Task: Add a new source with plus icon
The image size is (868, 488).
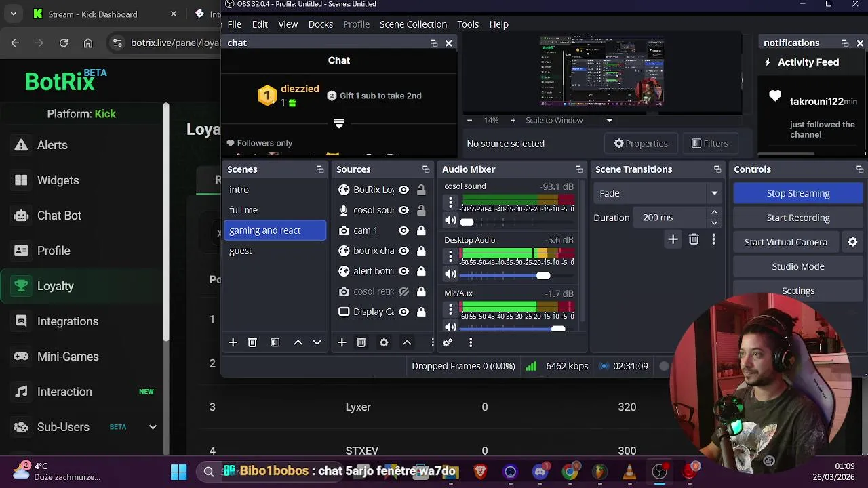Action: [x=342, y=343]
